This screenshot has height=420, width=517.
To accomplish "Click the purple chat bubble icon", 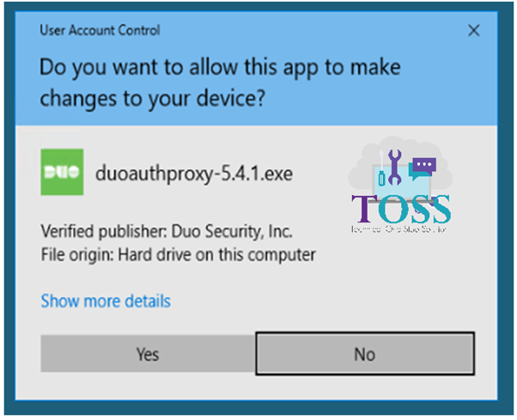I will coord(424,165).
